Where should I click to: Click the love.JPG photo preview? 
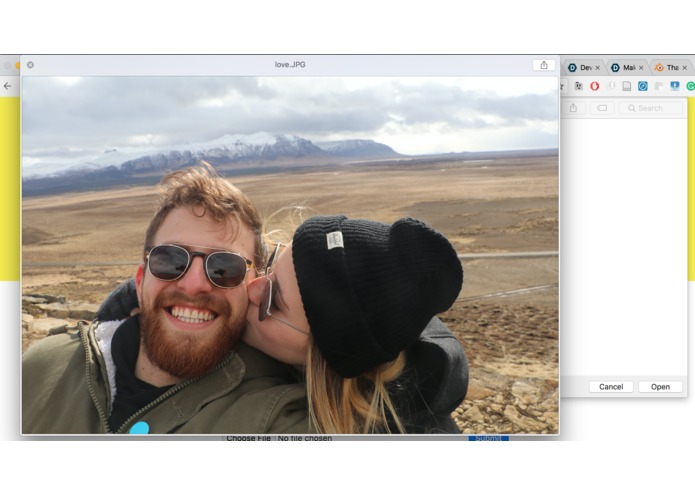290,255
